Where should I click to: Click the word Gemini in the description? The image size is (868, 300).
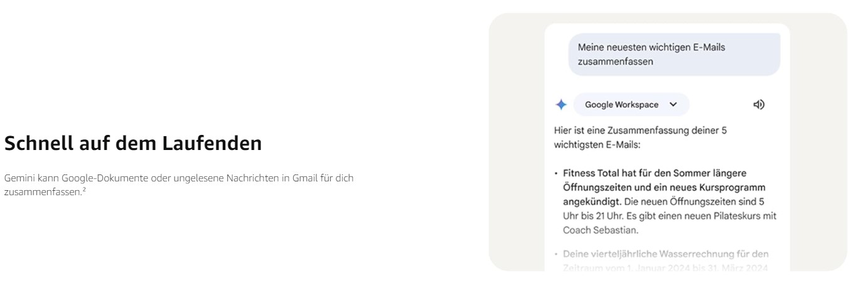(x=19, y=178)
